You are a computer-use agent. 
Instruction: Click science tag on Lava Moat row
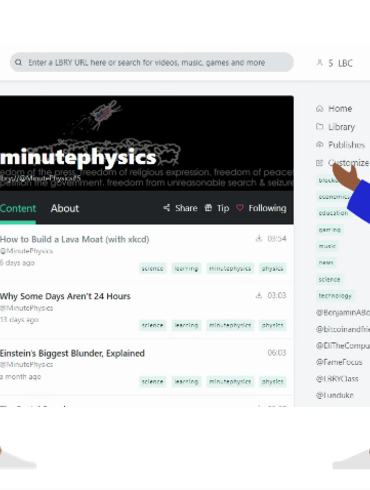click(153, 268)
